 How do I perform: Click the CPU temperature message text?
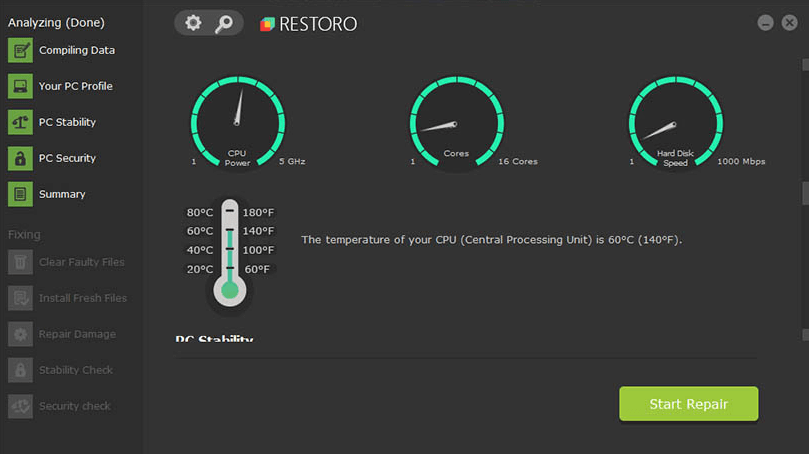(x=492, y=240)
